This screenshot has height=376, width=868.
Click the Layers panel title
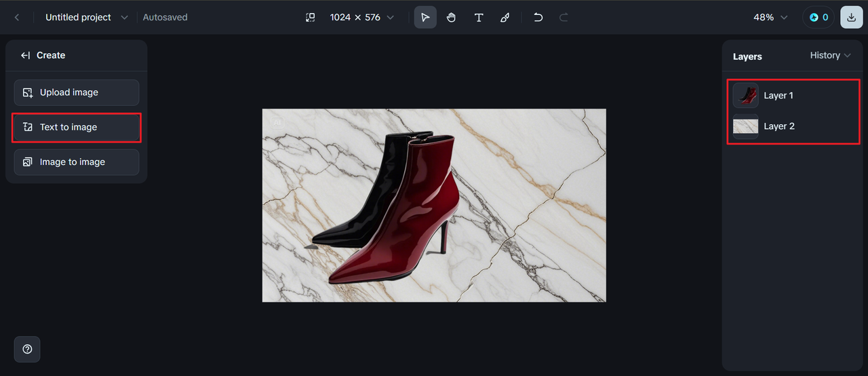[x=747, y=56]
